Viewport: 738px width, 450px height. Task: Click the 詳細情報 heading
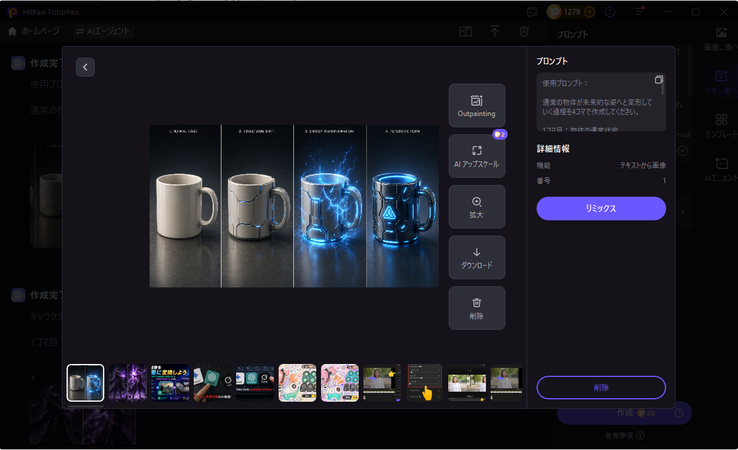pos(553,149)
